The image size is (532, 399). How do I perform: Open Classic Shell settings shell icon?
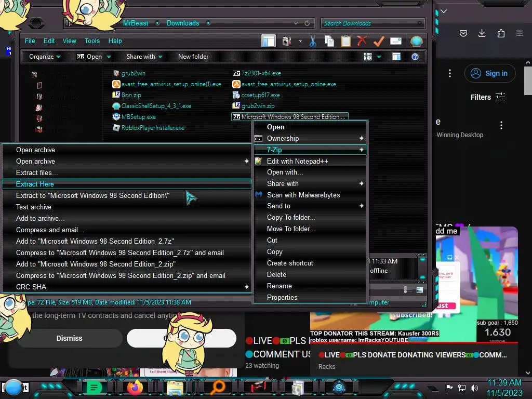coord(416,41)
